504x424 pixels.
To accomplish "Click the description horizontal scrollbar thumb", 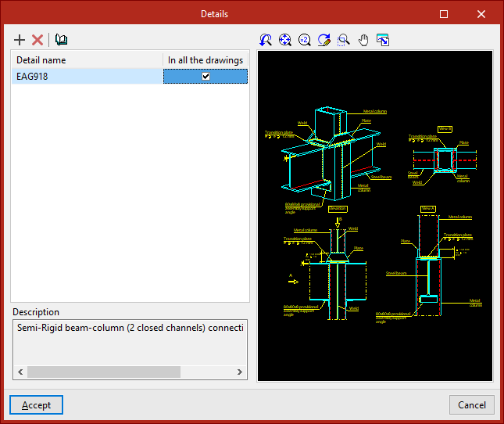I will pos(103,372).
